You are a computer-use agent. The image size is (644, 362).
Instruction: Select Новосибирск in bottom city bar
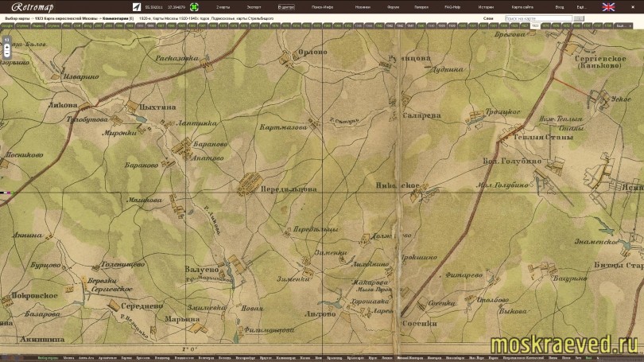[x=455, y=358]
